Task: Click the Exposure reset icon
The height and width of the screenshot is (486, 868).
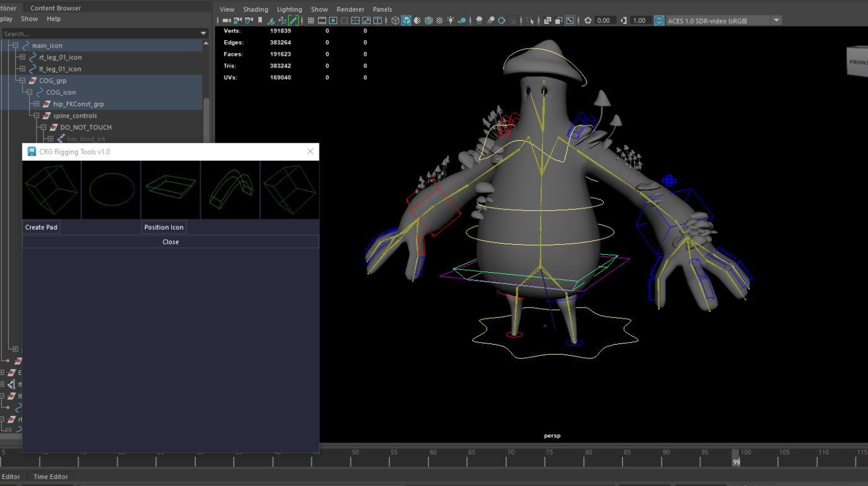Action: tap(588, 20)
